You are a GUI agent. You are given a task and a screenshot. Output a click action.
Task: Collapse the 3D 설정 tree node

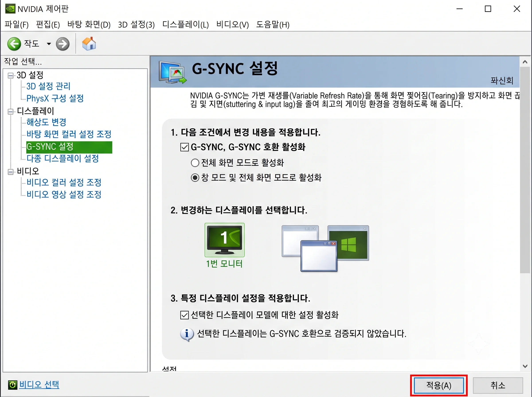click(x=11, y=76)
